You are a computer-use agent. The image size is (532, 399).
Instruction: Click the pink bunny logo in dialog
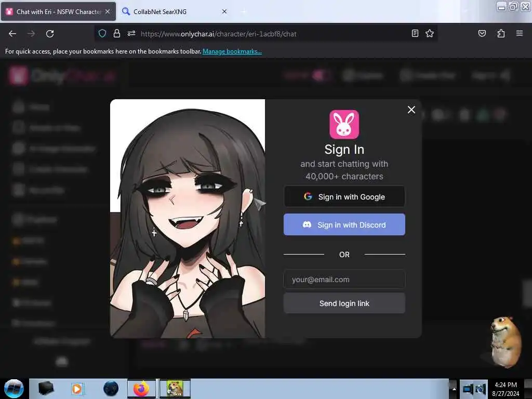[344, 124]
